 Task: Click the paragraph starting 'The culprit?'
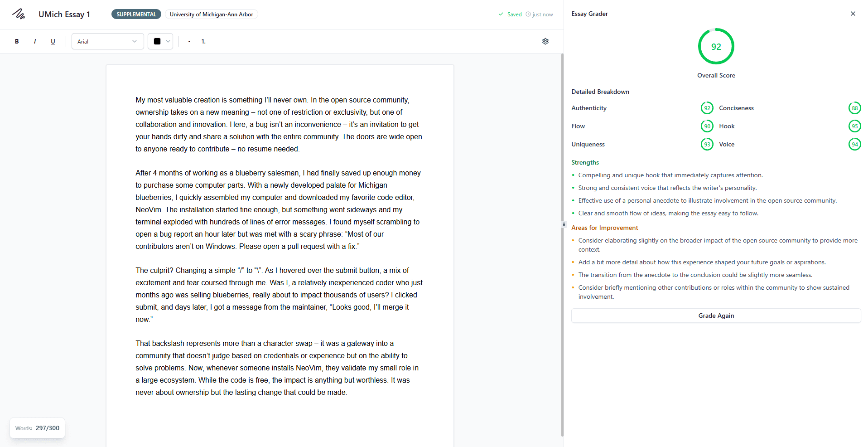[279, 295]
